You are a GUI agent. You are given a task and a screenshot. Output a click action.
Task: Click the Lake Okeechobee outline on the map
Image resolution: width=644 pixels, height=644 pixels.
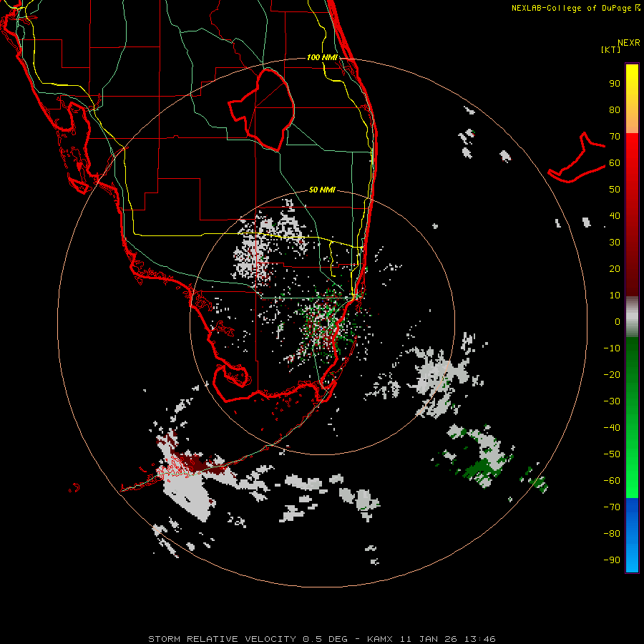click(262, 109)
